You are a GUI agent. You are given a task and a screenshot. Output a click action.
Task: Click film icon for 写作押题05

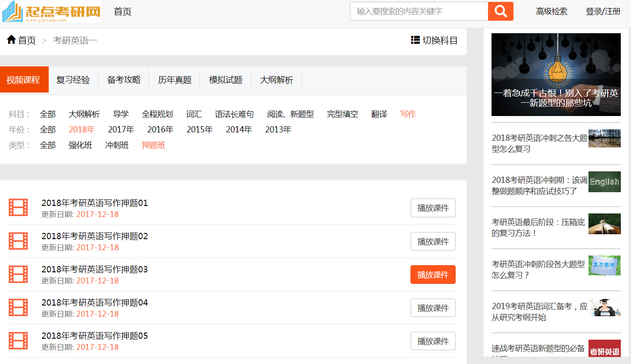click(x=18, y=341)
